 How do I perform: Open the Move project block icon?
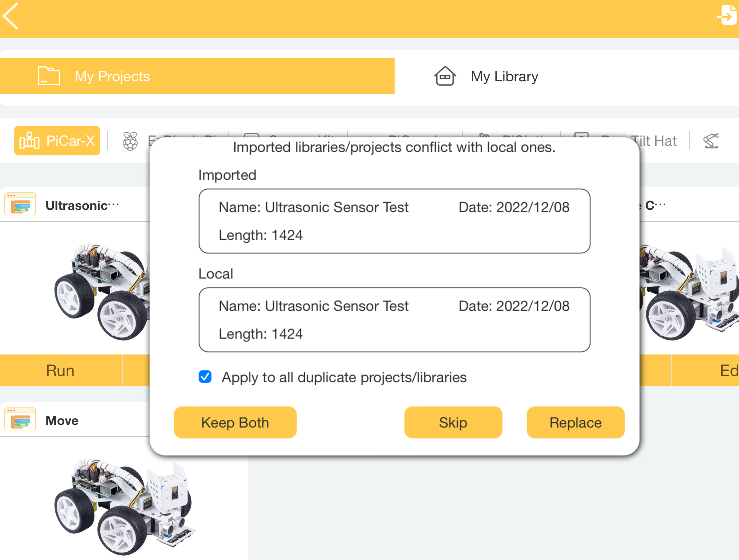(20, 420)
